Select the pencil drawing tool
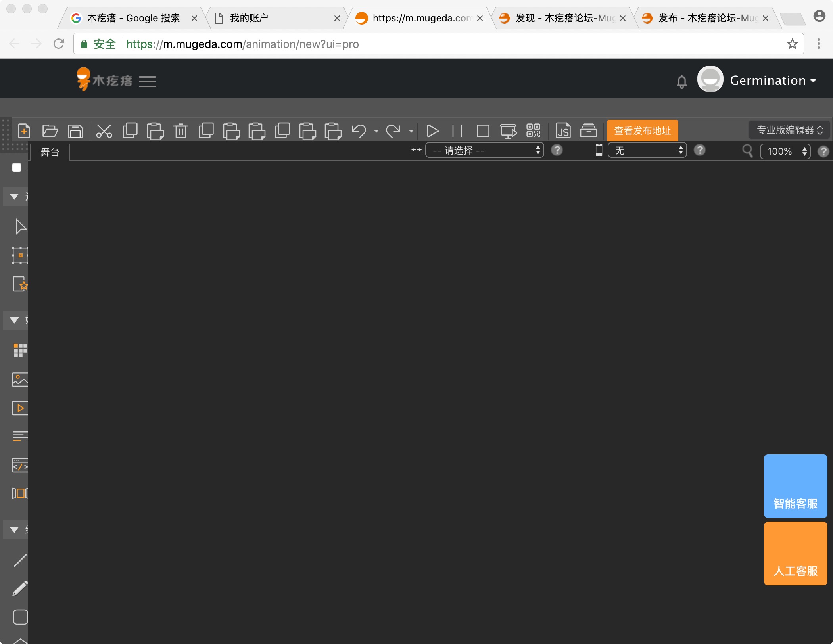The height and width of the screenshot is (644, 833). pos(20,588)
